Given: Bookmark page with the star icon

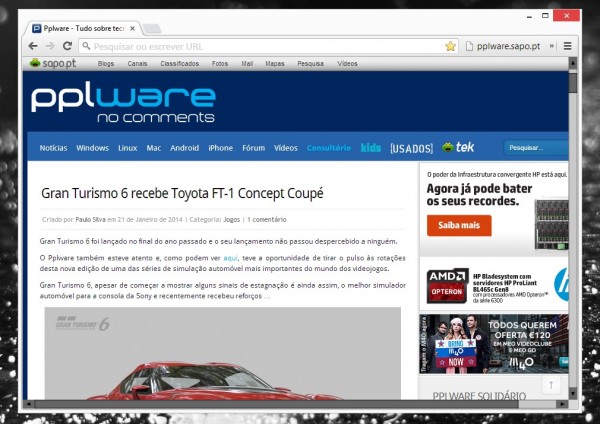Looking at the screenshot, I should click(450, 46).
